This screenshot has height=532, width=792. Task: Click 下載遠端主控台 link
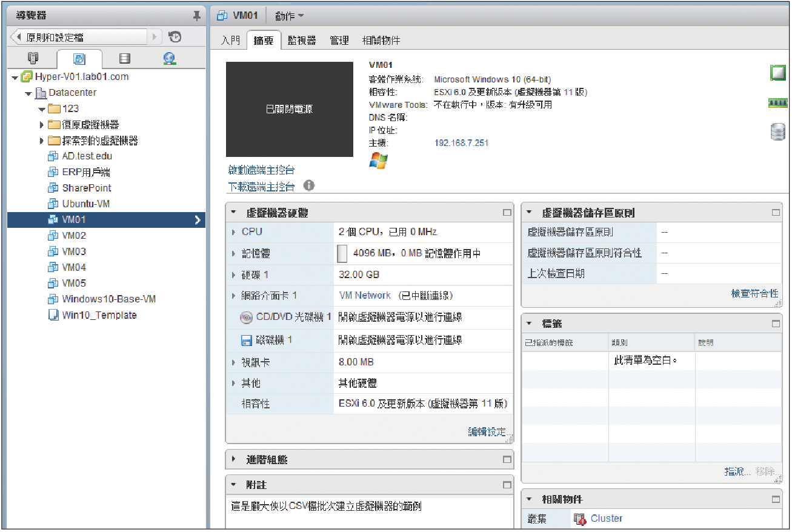pos(261,186)
